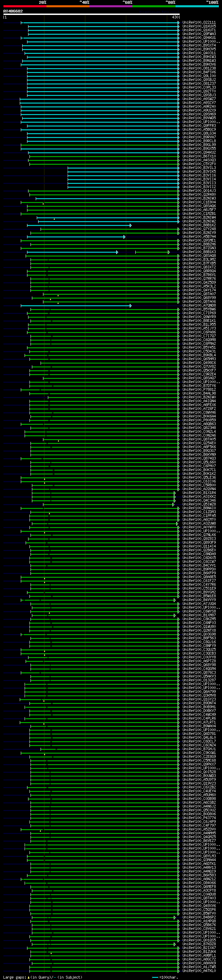This screenshot has width=222, height=980.
Task: Click hit UniRef100_Q9SH69
Action: (x=199, y=114)
